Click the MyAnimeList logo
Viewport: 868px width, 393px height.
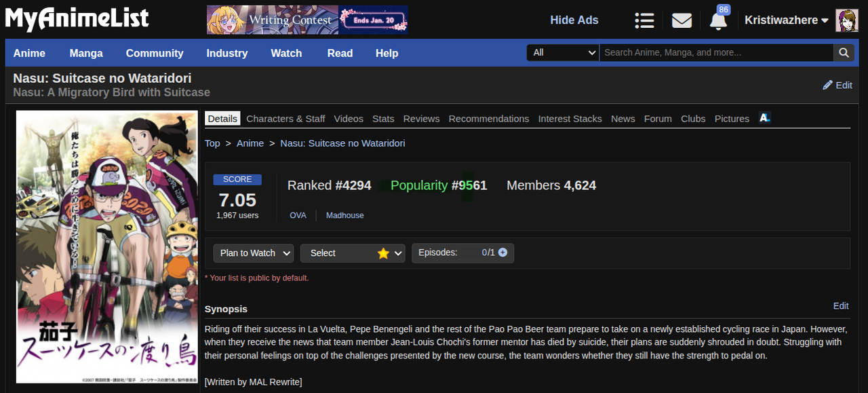click(x=77, y=19)
